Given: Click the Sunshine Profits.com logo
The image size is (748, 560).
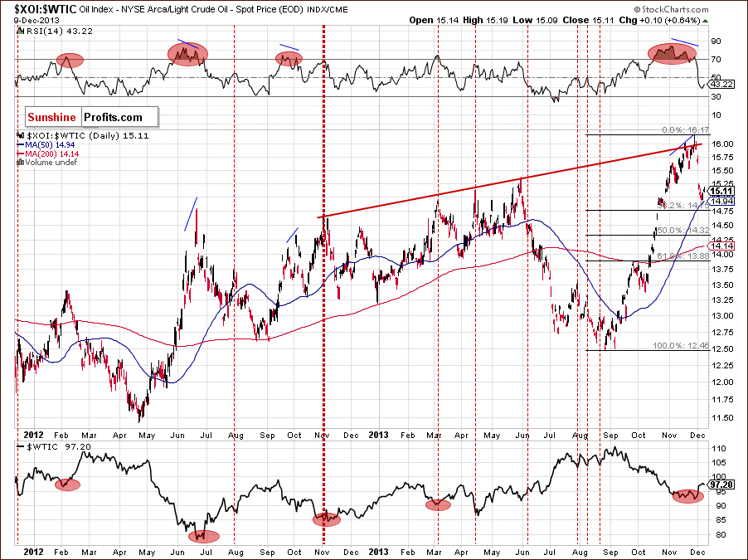Looking at the screenshot, I should [x=91, y=117].
